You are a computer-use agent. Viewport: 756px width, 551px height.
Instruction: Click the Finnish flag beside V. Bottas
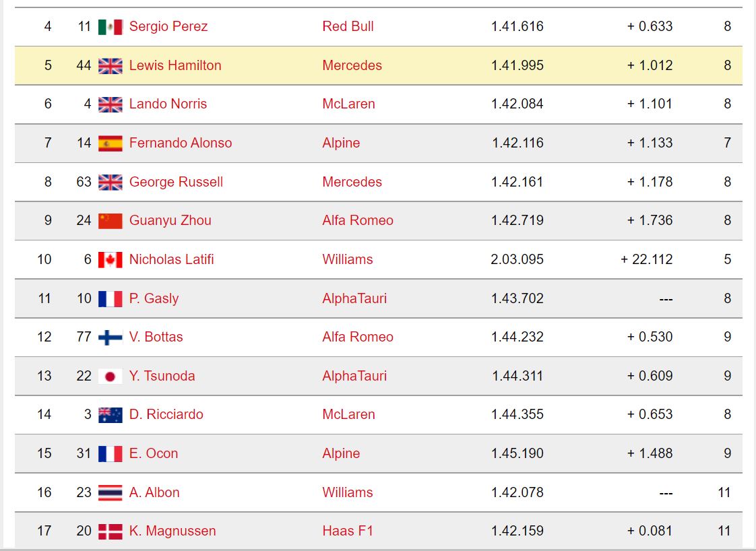[110, 337]
